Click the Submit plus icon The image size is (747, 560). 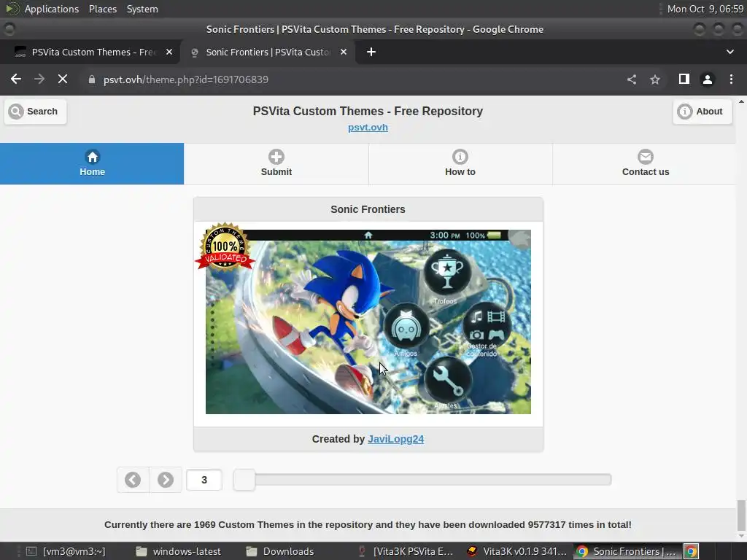coord(276,157)
